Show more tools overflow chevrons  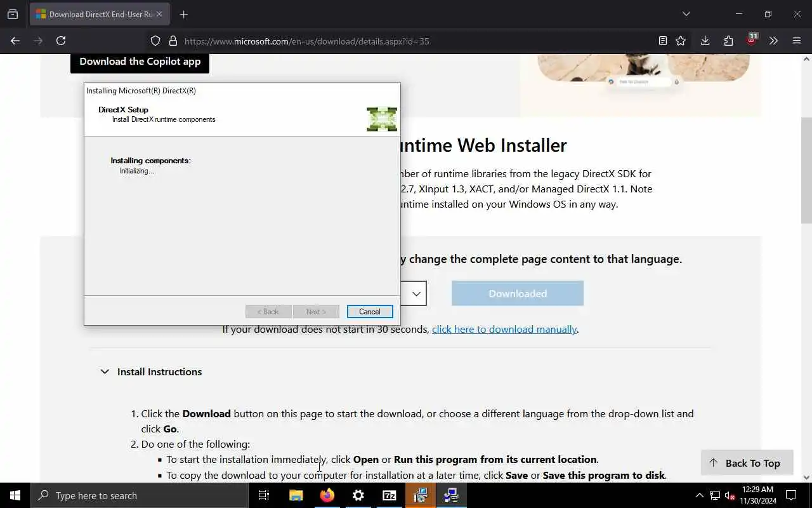pos(773,41)
